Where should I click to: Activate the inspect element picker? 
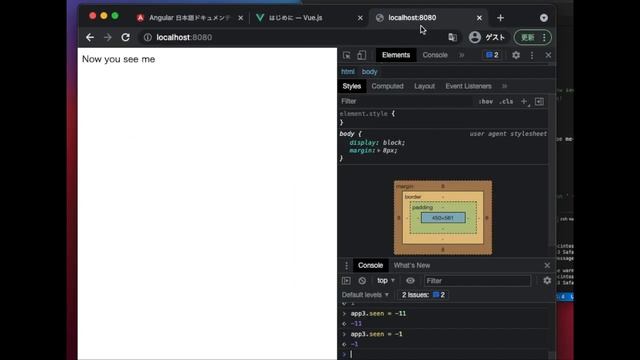click(347, 55)
